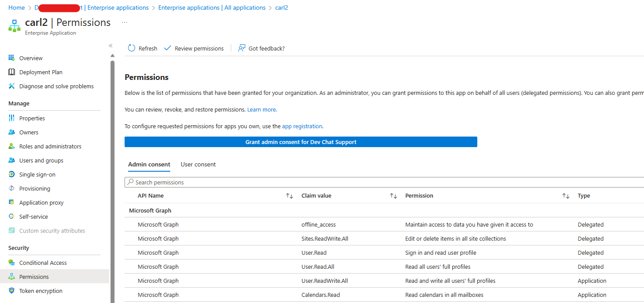Open Enterprise applications | All applications breadcrumb

tap(212, 7)
